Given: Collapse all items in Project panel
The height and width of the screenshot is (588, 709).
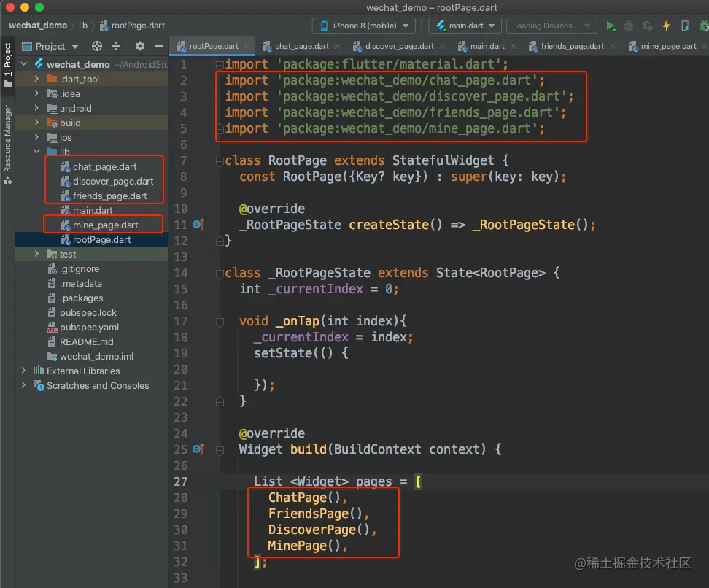Looking at the screenshot, I should click(x=115, y=46).
